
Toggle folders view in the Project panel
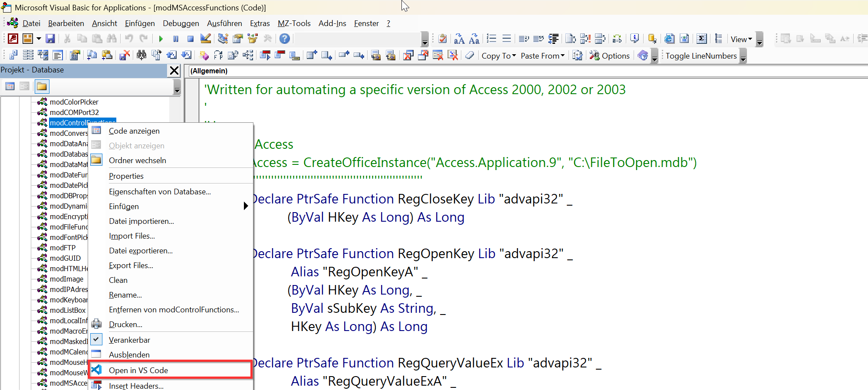click(x=42, y=86)
